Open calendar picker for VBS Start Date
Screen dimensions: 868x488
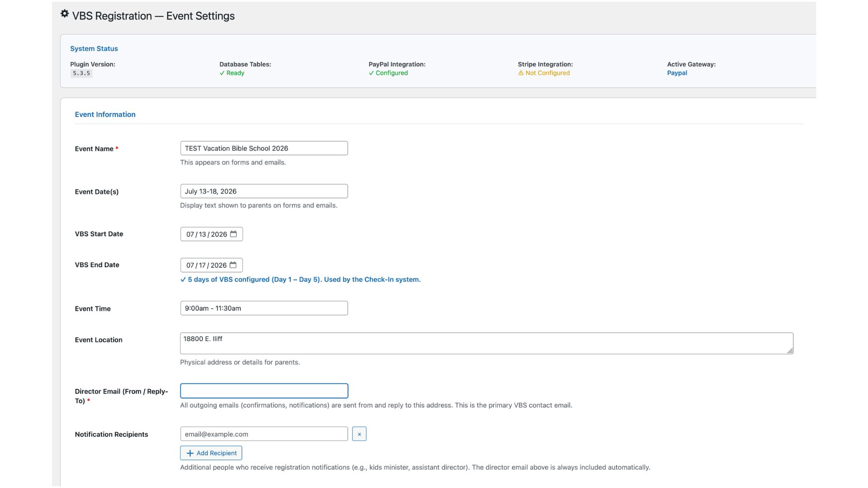point(233,234)
